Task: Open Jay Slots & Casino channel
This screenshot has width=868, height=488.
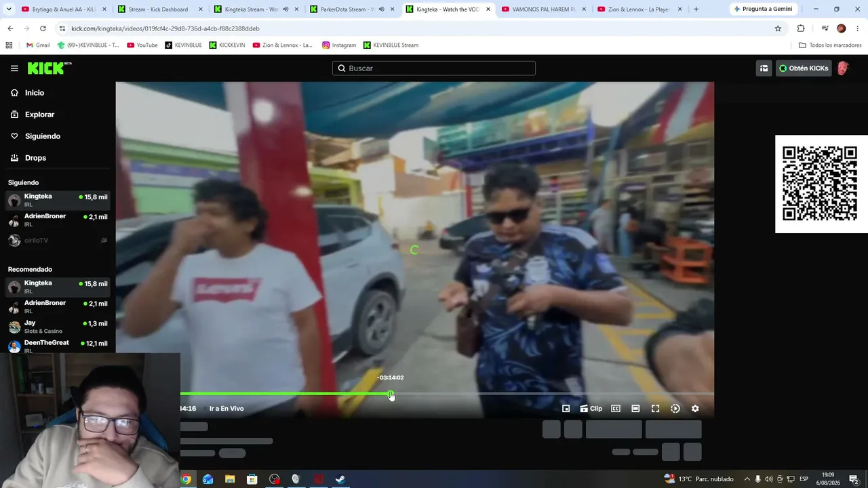Action: 58,327
